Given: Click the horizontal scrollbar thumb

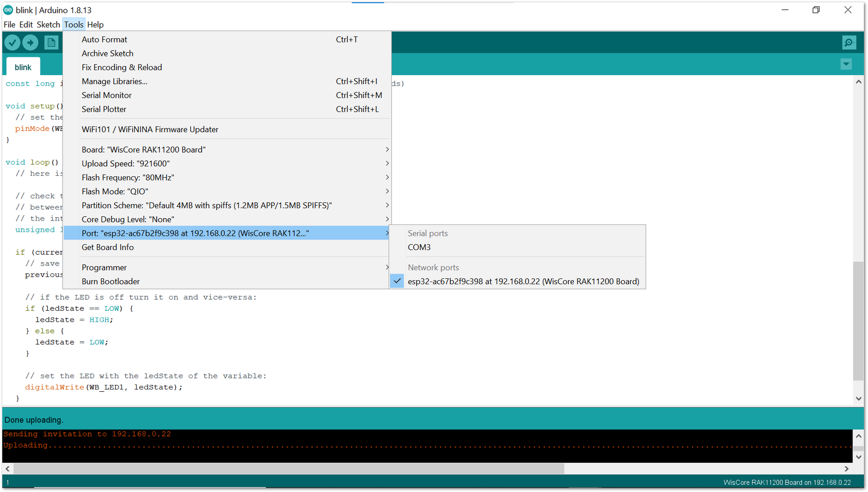Looking at the screenshot, I should point(289,469).
